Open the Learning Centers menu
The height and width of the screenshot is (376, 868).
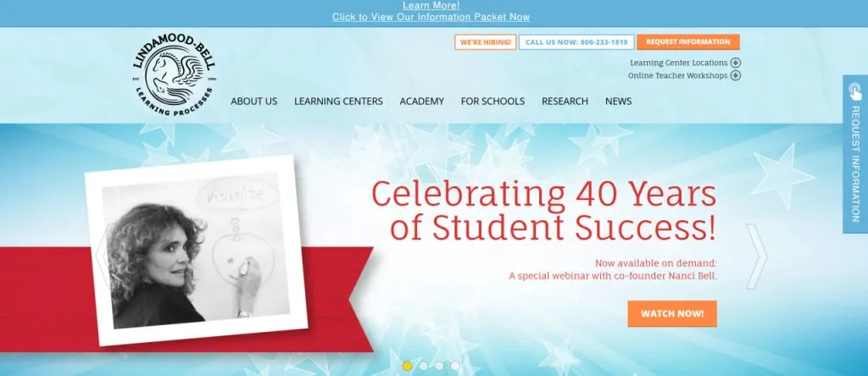(338, 101)
